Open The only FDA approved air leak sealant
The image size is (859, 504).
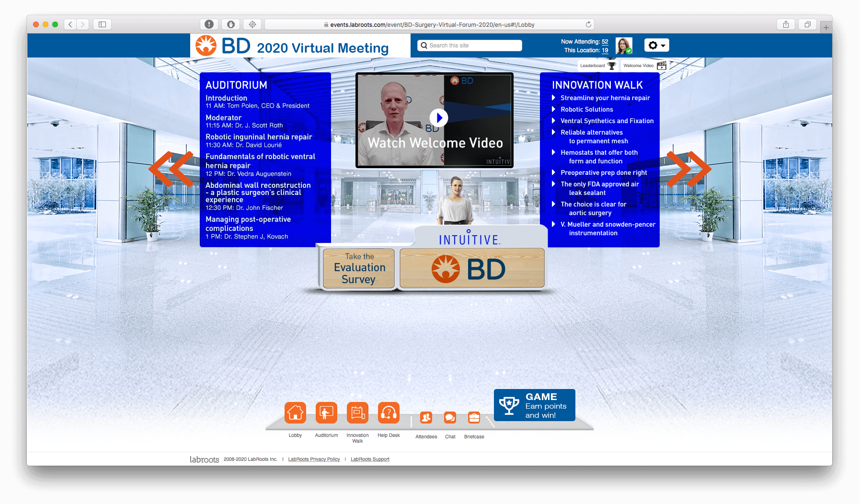coord(600,188)
